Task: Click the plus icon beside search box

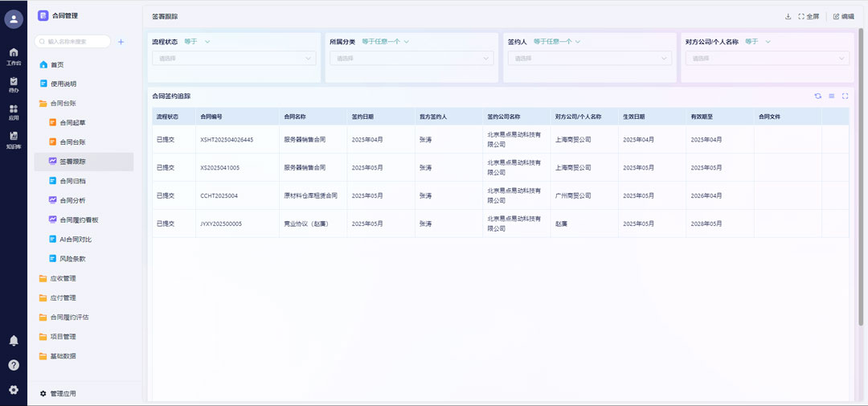Action: (x=121, y=42)
